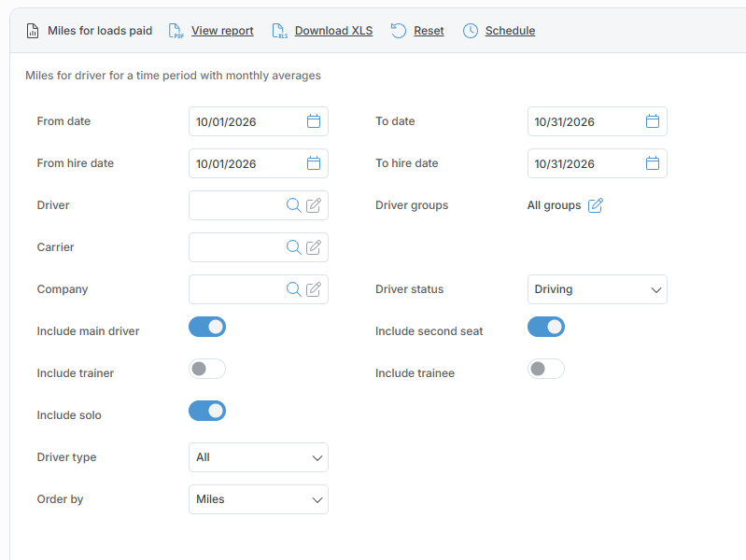
Task: Click the report document icon beside Miles for loads paid
Action: 33,31
